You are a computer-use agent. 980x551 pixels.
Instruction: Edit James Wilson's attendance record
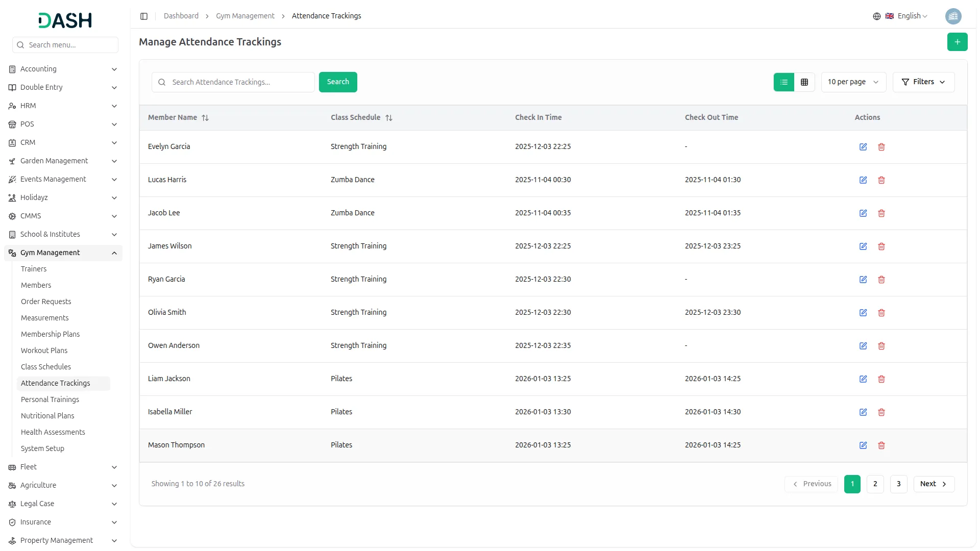click(x=863, y=246)
